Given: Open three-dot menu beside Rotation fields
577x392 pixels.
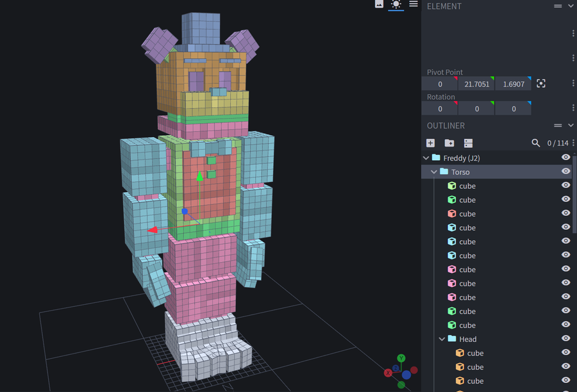Looking at the screenshot, I should (573, 108).
